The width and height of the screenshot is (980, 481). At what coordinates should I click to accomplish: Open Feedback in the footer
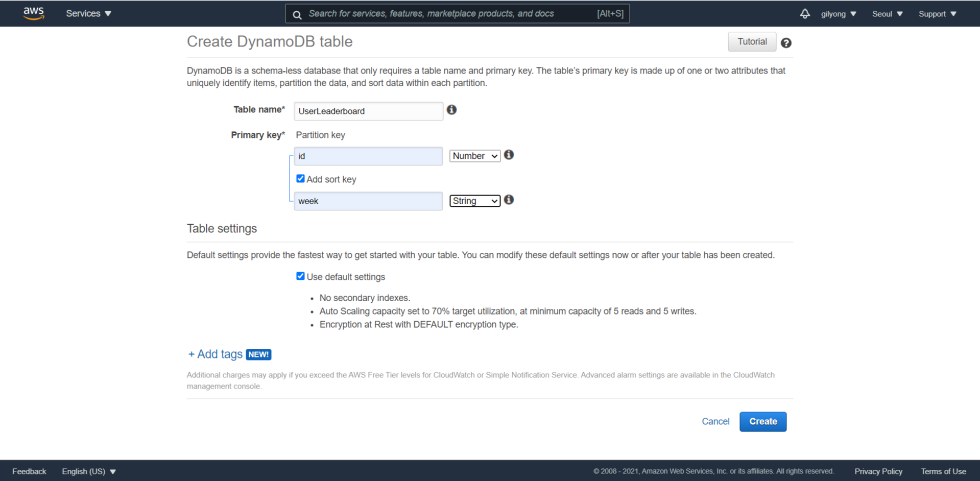pyautogui.click(x=29, y=471)
